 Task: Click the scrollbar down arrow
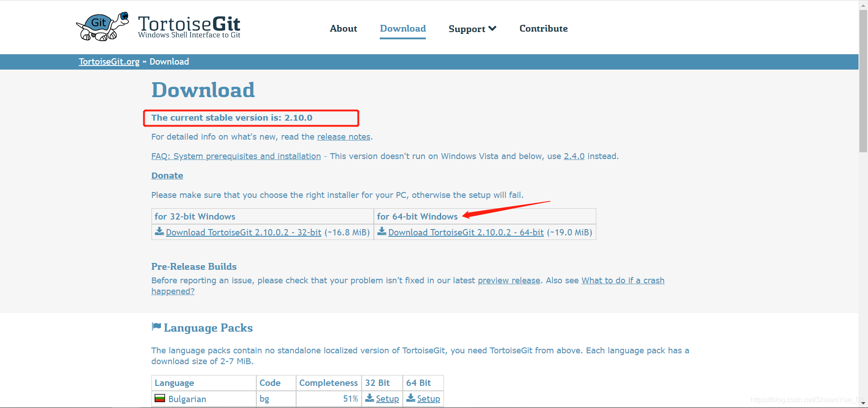click(x=863, y=403)
